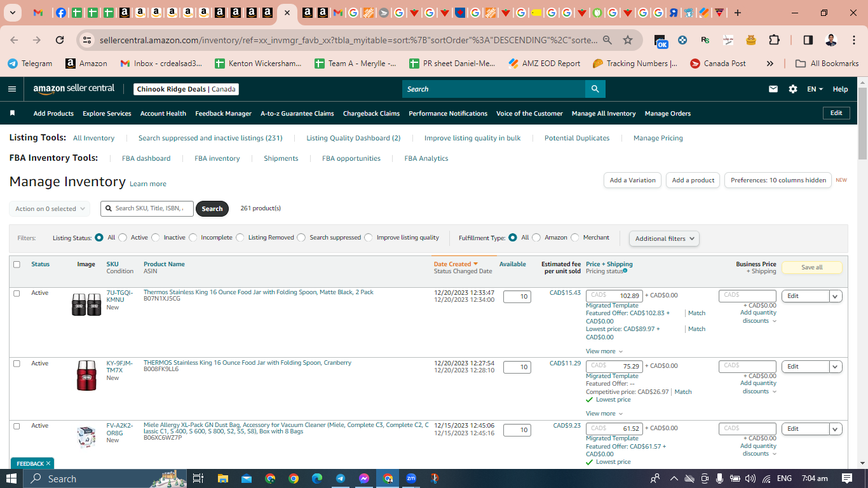Expand the Additional filters dropdown
This screenshot has height=488, width=868.
[x=664, y=238]
